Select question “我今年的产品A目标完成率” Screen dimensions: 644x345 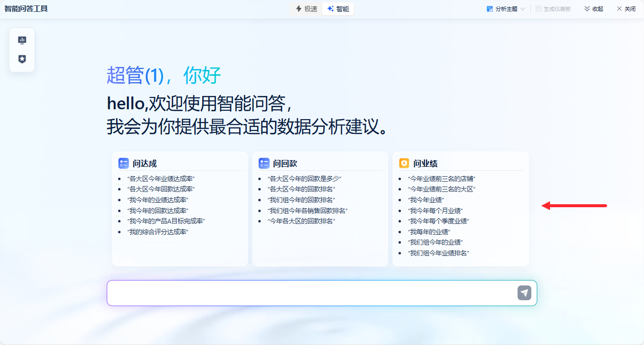point(166,221)
